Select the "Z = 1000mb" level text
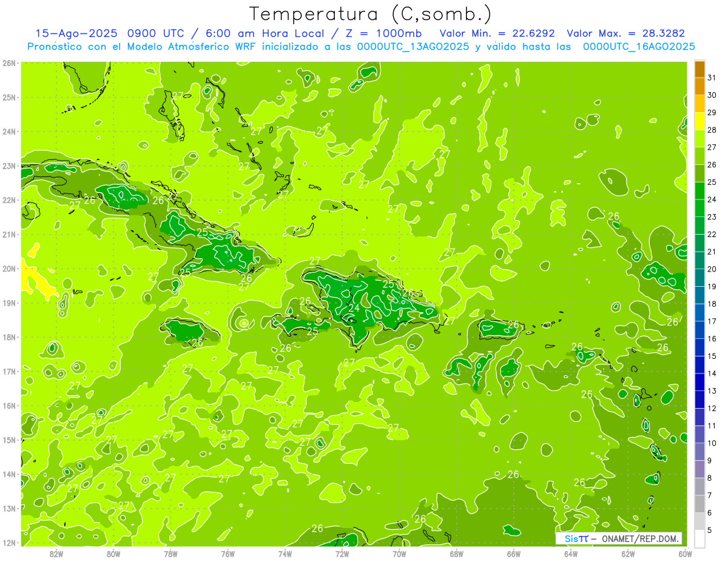 pyautogui.click(x=383, y=34)
